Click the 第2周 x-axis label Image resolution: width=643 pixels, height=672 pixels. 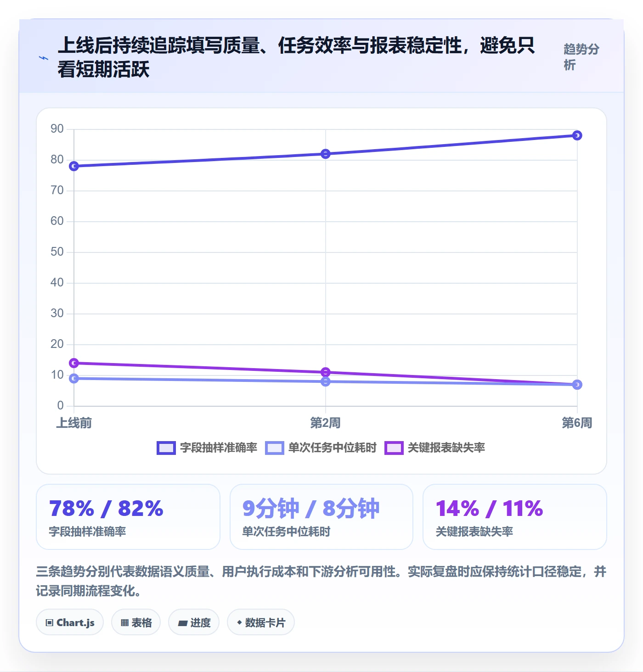(326, 423)
